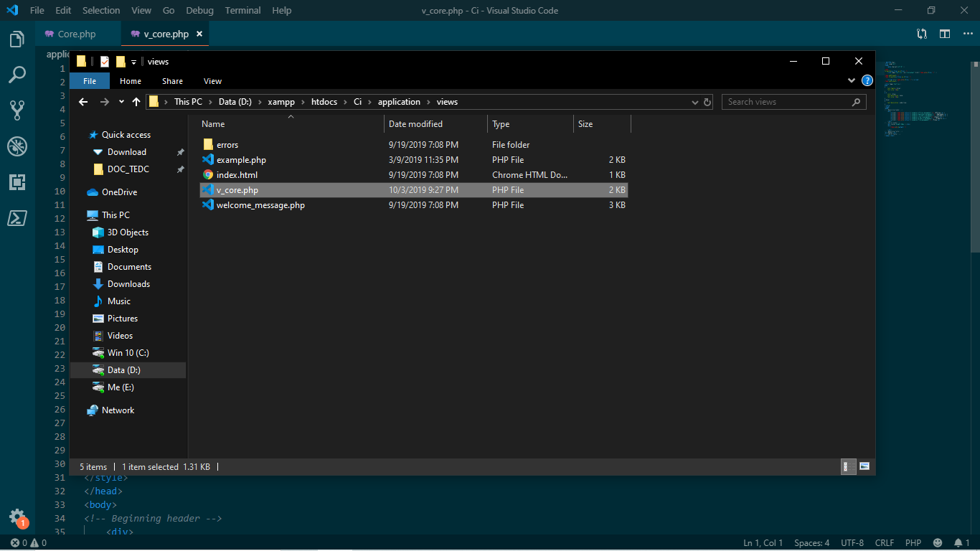
Task: Close the v_core.php editor tab
Action: pos(199,34)
